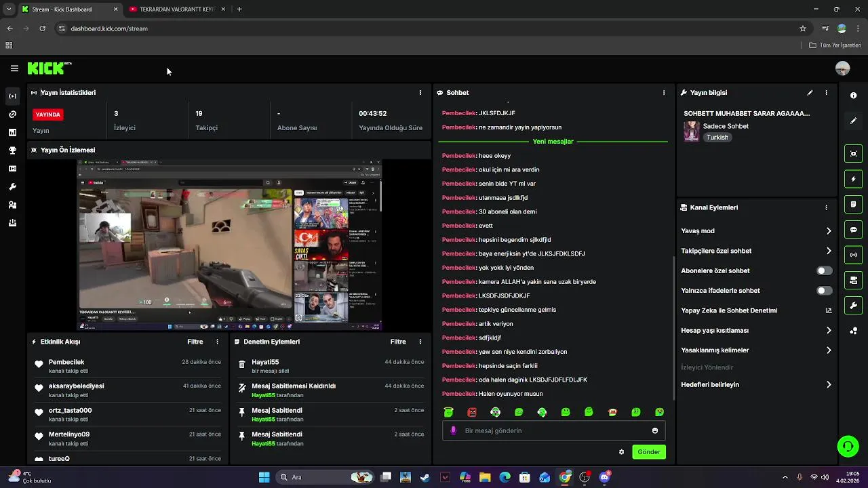868x488 pixels.
Task: Open external link for Yapay Zeka ile Sohbet Denetimi
Action: [829, 310]
